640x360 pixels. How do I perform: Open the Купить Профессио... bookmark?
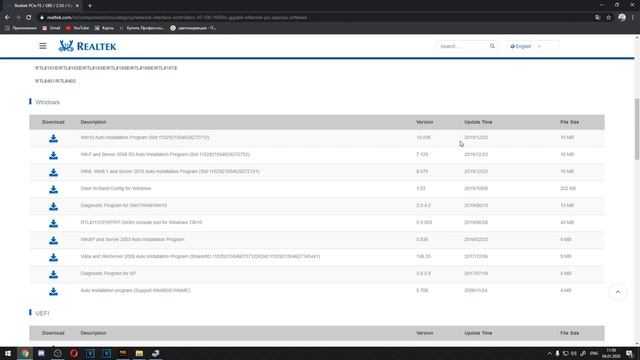click(142, 28)
